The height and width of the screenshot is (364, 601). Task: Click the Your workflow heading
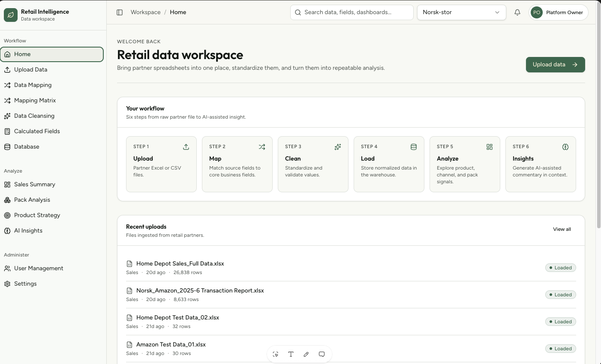pos(145,108)
